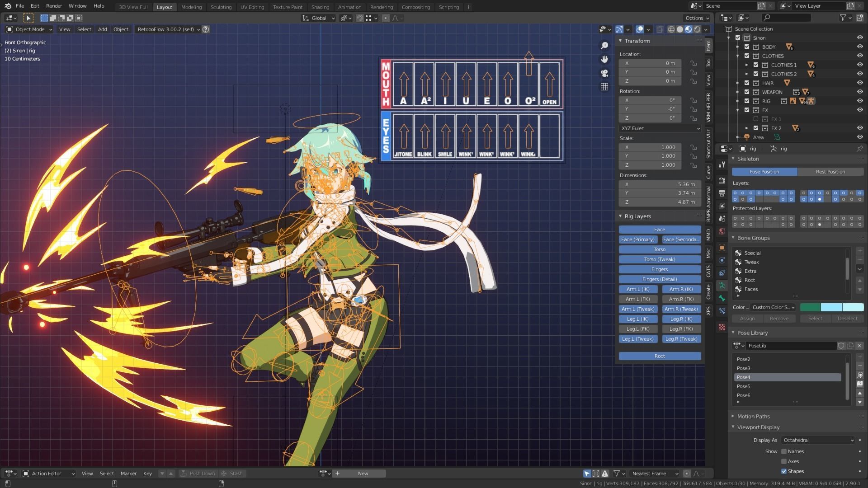Collapse the Rig Layers panel

point(637,216)
